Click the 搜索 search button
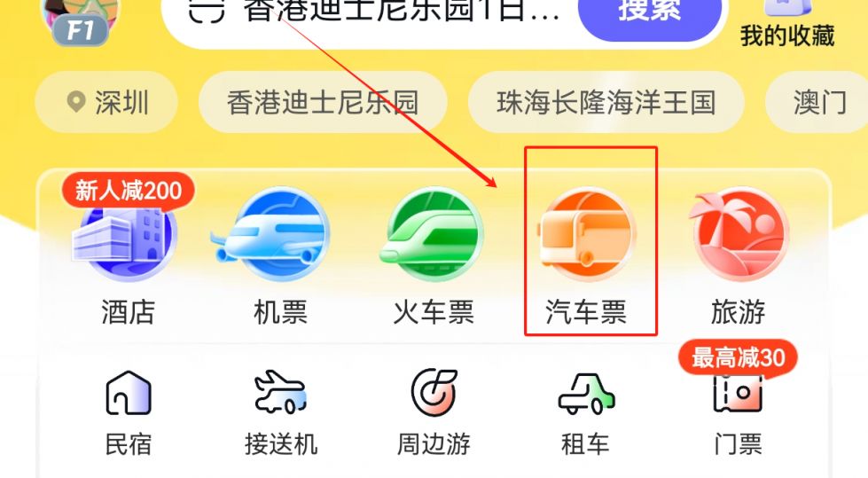Screen dimensions: 868x478 click(650, 17)
